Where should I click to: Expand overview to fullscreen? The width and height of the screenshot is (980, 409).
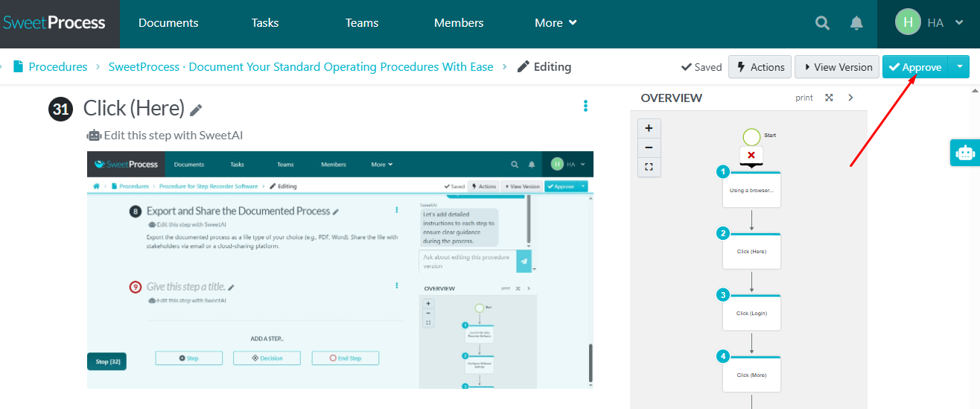coord(829,98)
